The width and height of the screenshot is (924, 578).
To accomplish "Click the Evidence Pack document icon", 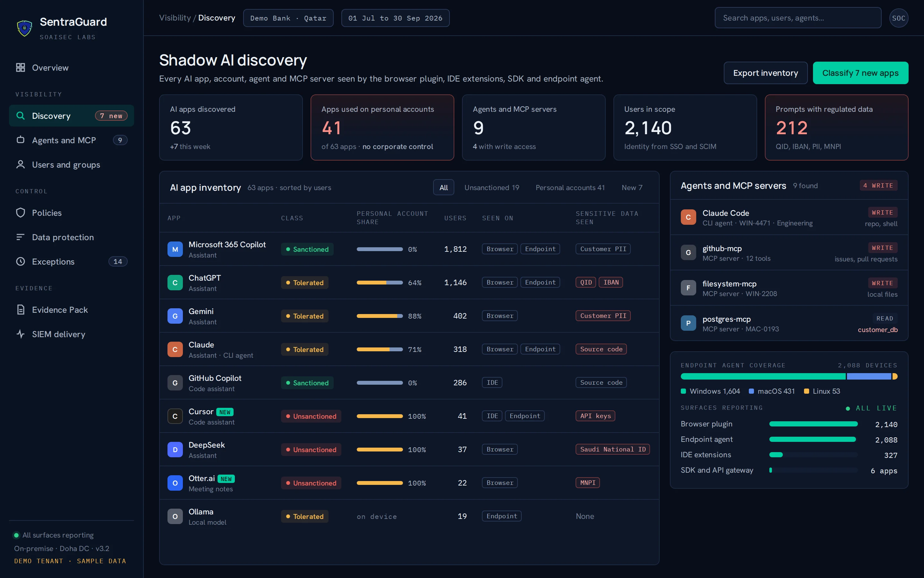I will point(21,310).
